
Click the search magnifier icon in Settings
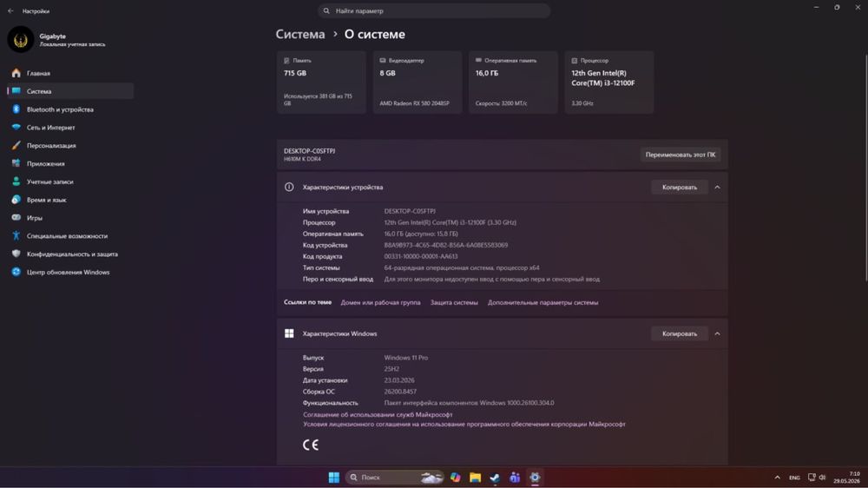(326, 10)
